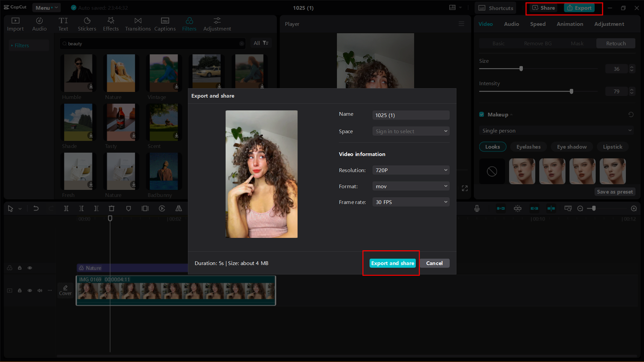Click the Export and share button

pyautogui.click(x=392, y=263)
